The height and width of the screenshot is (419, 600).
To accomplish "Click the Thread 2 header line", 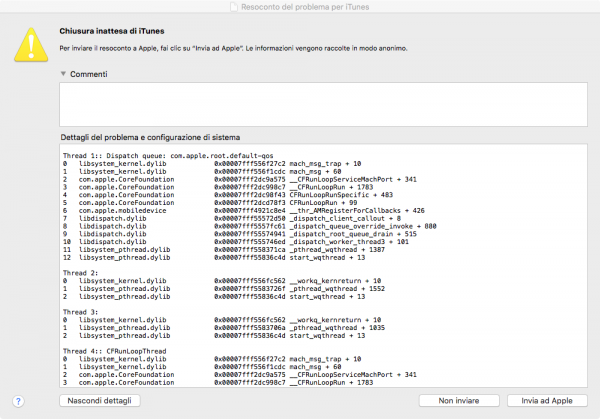I will pyautogui.click(x=82, y=272).
